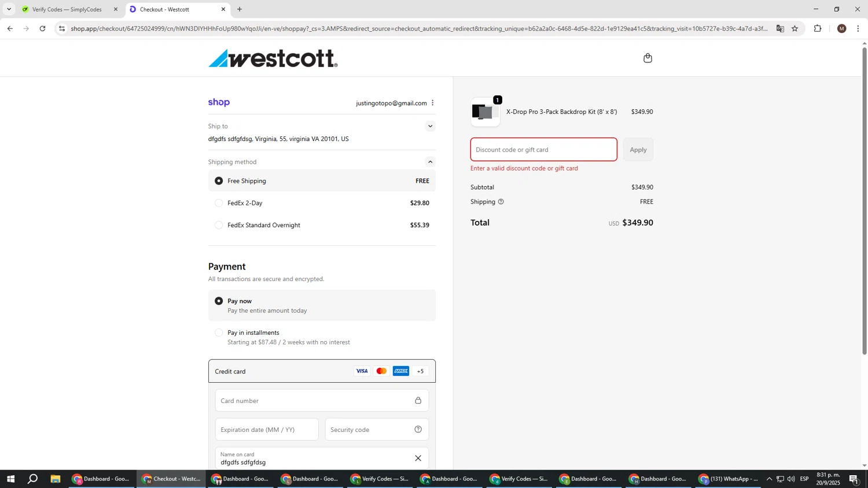Open browser extensions puzzle icon
868x488 pixels.
[x=818, y=28]
